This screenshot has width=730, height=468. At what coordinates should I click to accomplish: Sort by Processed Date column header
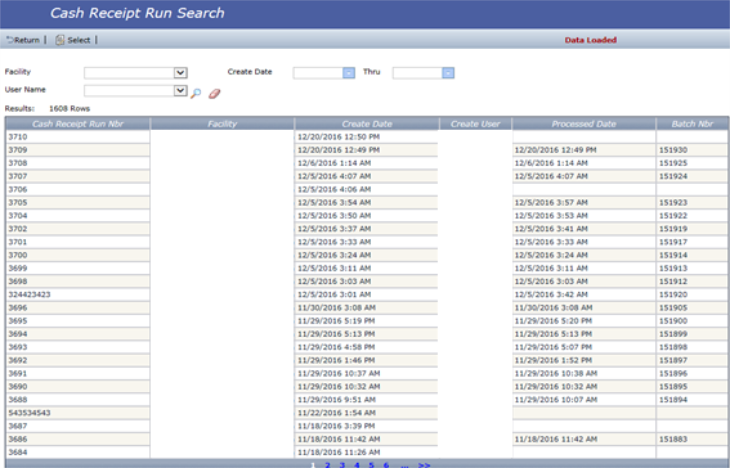(584, 124)
